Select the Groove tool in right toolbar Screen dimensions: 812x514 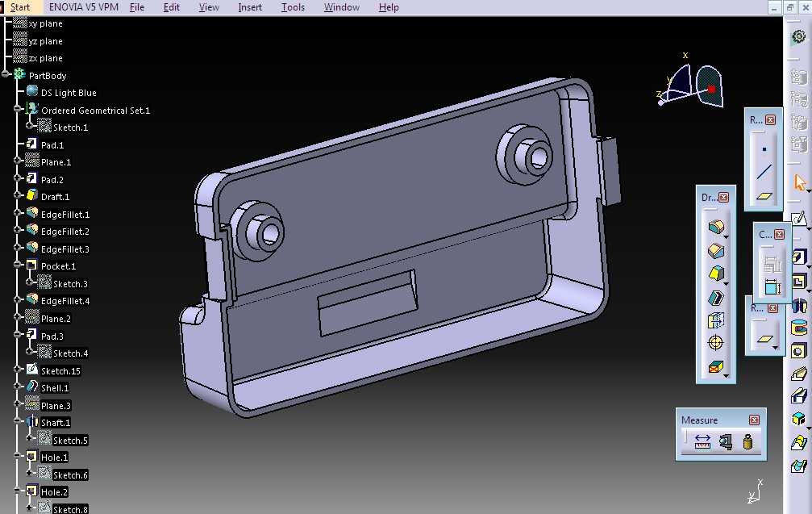tap(799, 328)
